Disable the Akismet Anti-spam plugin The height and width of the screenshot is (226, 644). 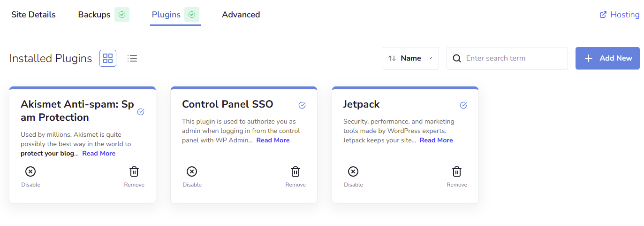pyautogui.click(x=30, y=172)
